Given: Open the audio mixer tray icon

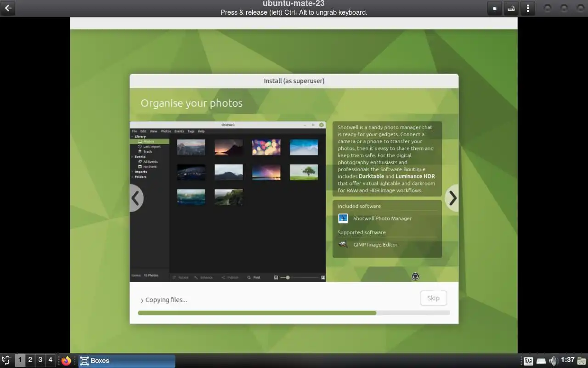Looking at the screenshot, I should click(x=528, y=361).
